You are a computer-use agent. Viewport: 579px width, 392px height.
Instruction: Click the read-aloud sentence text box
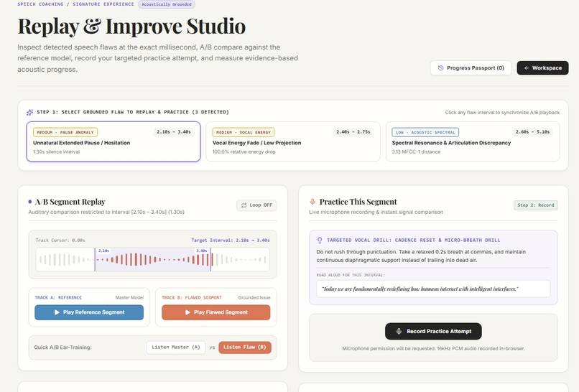pos(433,289)
